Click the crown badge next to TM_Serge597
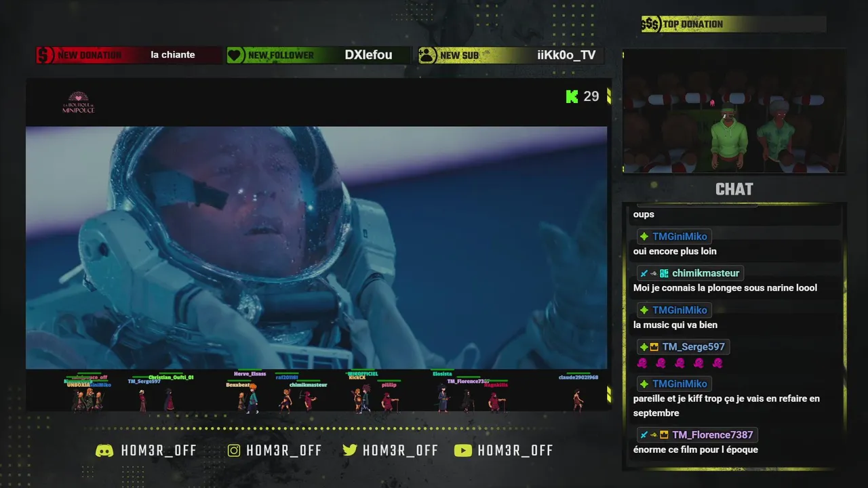 [x=654, y=347]
